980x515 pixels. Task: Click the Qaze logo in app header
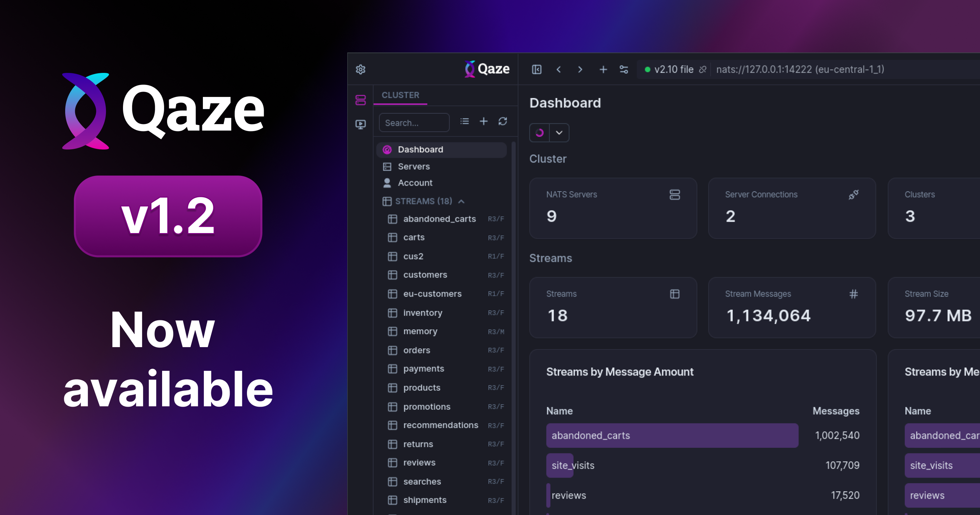[487, 69]
